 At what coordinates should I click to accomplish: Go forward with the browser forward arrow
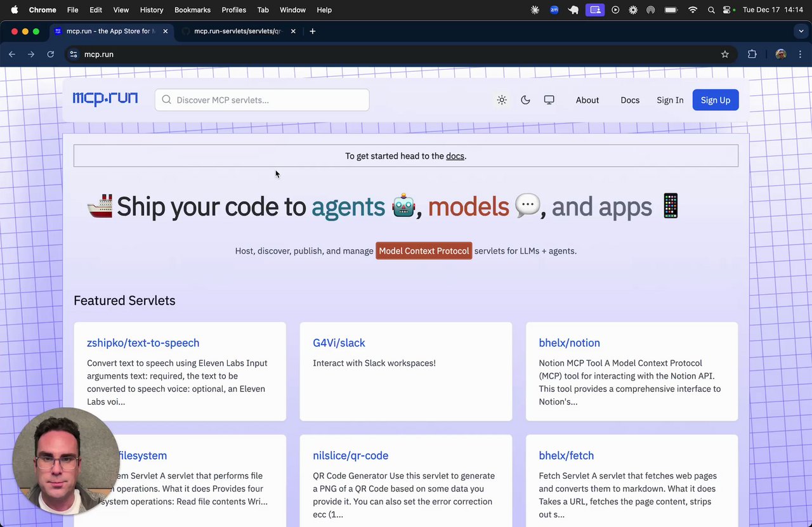[31, 55]
